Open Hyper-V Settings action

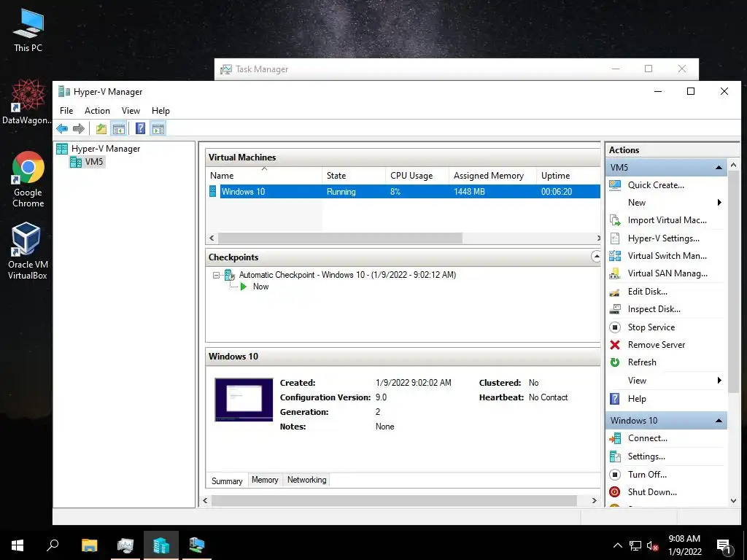663,238
